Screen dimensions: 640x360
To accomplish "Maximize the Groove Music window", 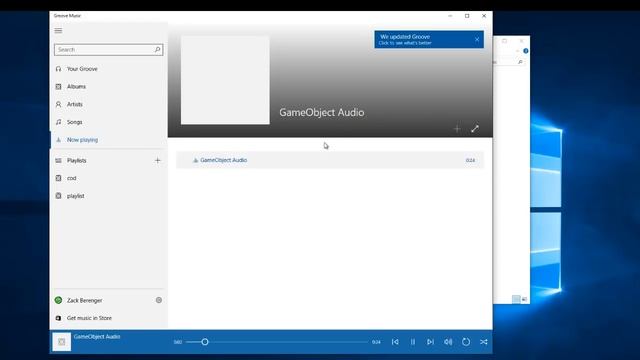I will (467, 16).
